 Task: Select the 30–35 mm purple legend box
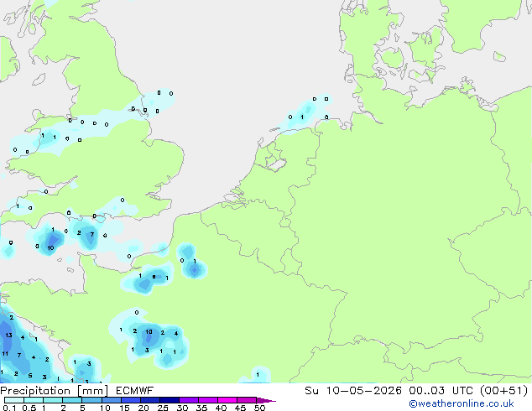(x=189, y=400)
